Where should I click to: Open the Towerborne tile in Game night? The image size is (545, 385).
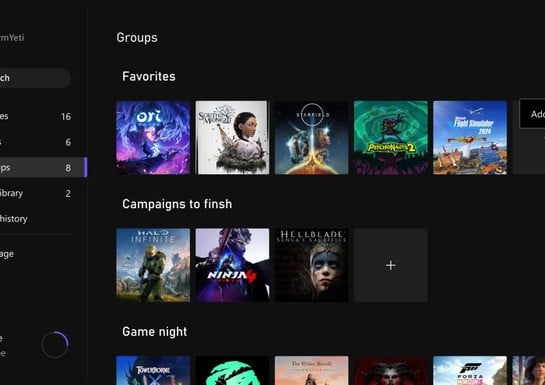coord(153,370)
